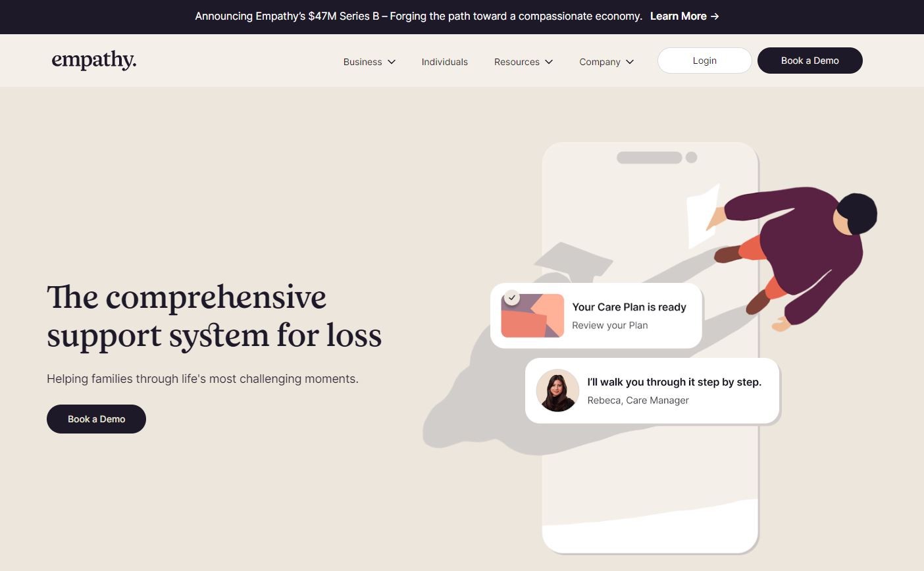
Task: Click the phone speaker bar illustration
Action: [x=649, y=157]
